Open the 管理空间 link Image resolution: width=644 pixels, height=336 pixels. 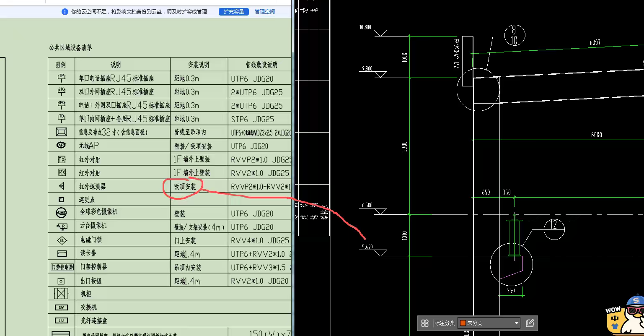pos(264,12)
